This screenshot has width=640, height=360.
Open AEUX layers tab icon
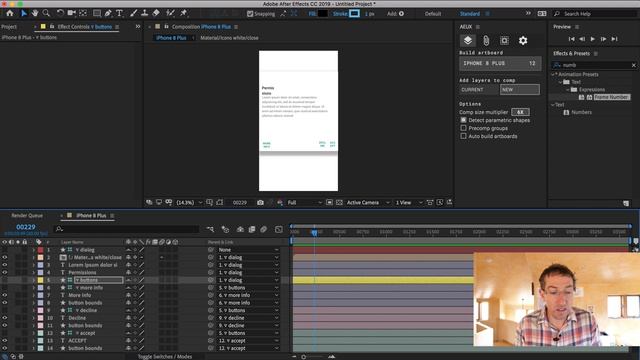click(468, 40)
